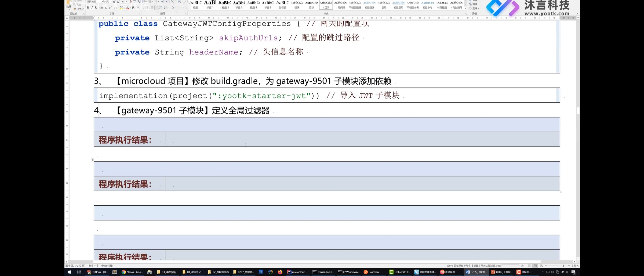Image resolution: width=644 pixels, height=276 pixels.
Task: Apply the 明显引用 style
Action: [398, 5]
